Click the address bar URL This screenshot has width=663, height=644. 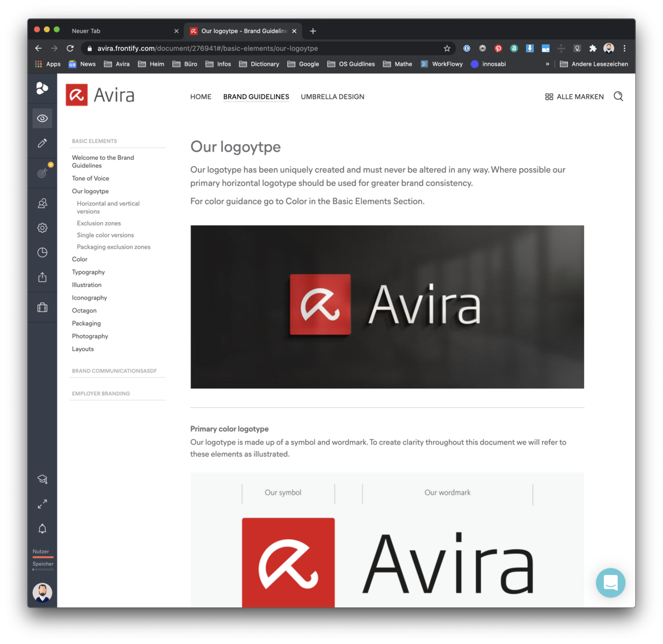(208, 48)
